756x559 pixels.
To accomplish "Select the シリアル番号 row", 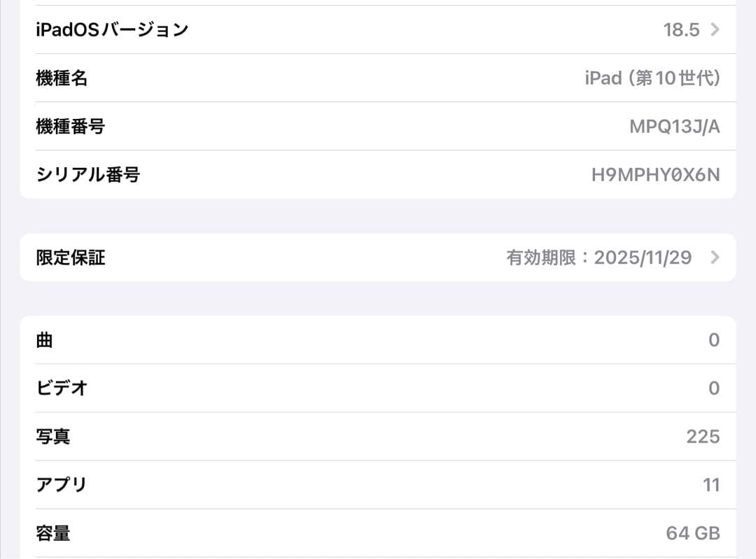I will [x=378, y=174].
